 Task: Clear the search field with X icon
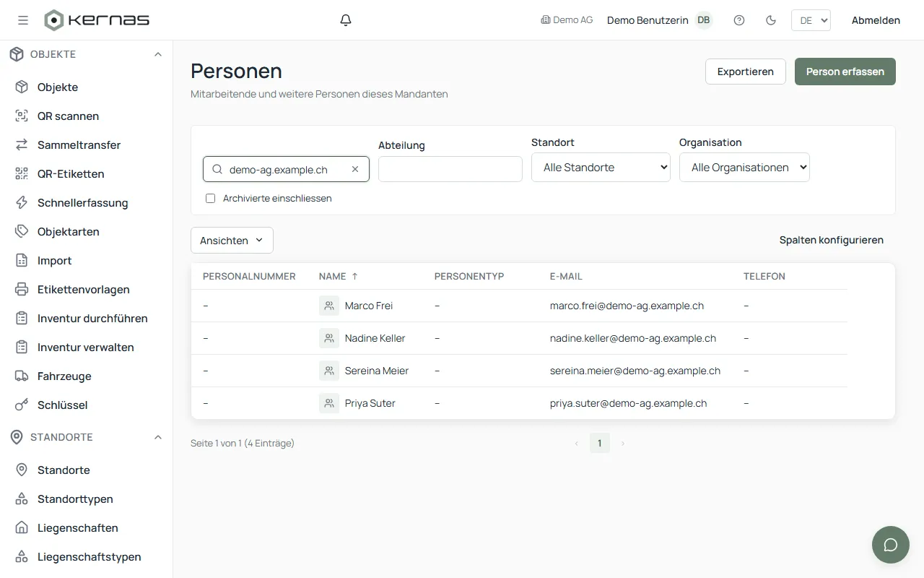[x=355, y=169]
